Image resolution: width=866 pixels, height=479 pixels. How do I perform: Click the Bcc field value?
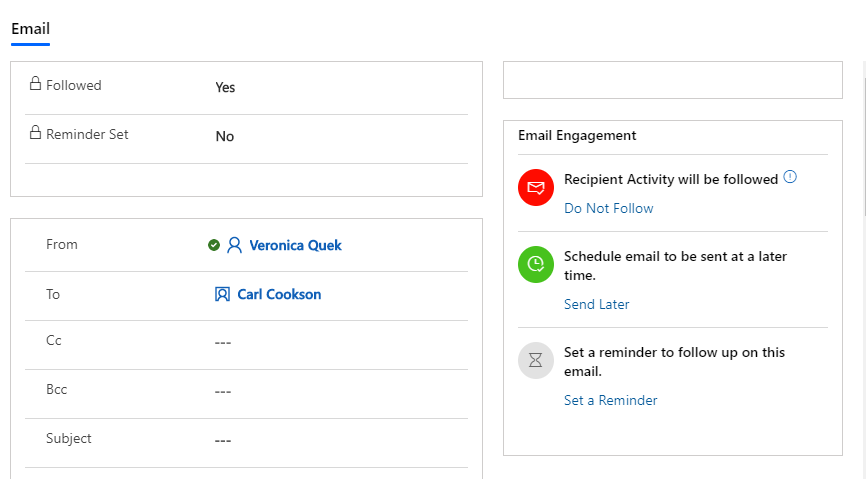pos(223,392)
